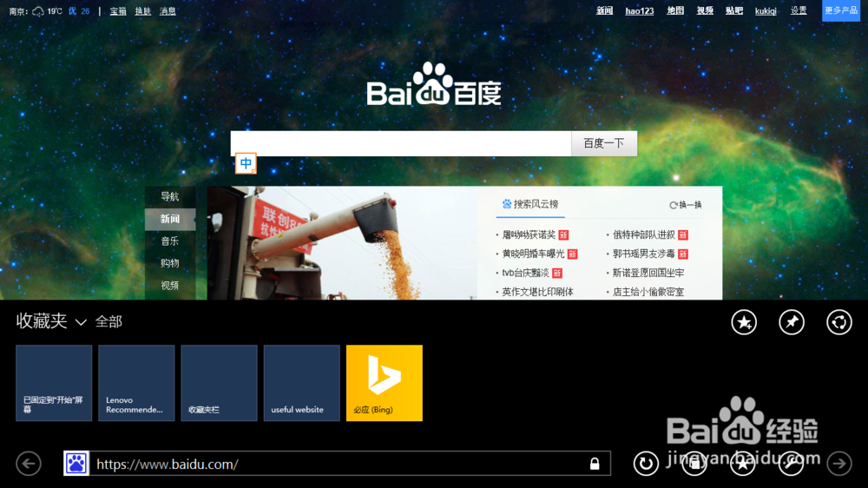The height and width of the screenshot is (488, 868).
Task: Open the tabs view icon in bottom bar
Action: tap(694, 463)
